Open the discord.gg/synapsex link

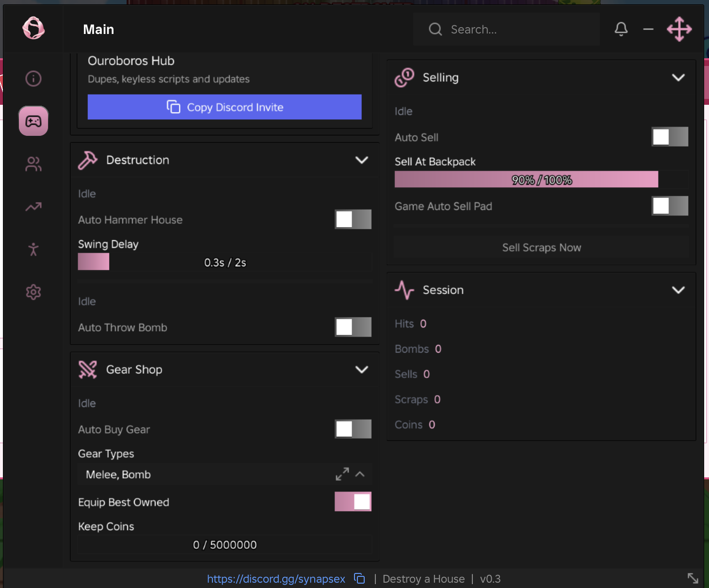(x=276, y=579)
